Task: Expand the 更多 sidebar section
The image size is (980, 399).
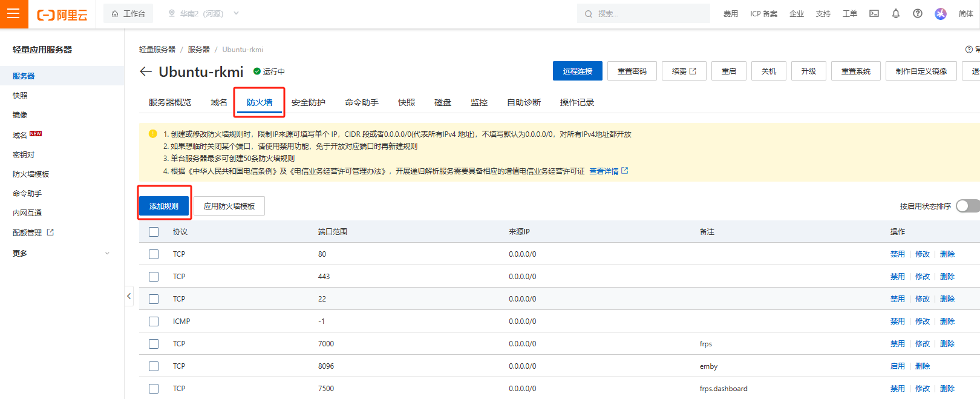Action: point(60,253)
